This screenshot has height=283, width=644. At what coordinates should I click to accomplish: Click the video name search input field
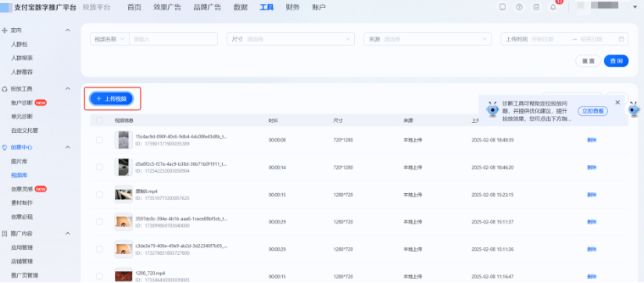pos(174,39)
